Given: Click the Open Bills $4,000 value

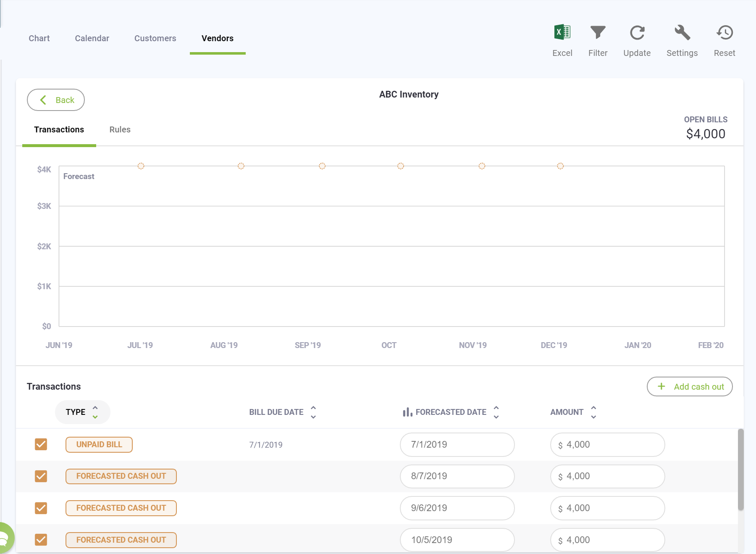Looking at the screenshot, I should tap(706, 134).
